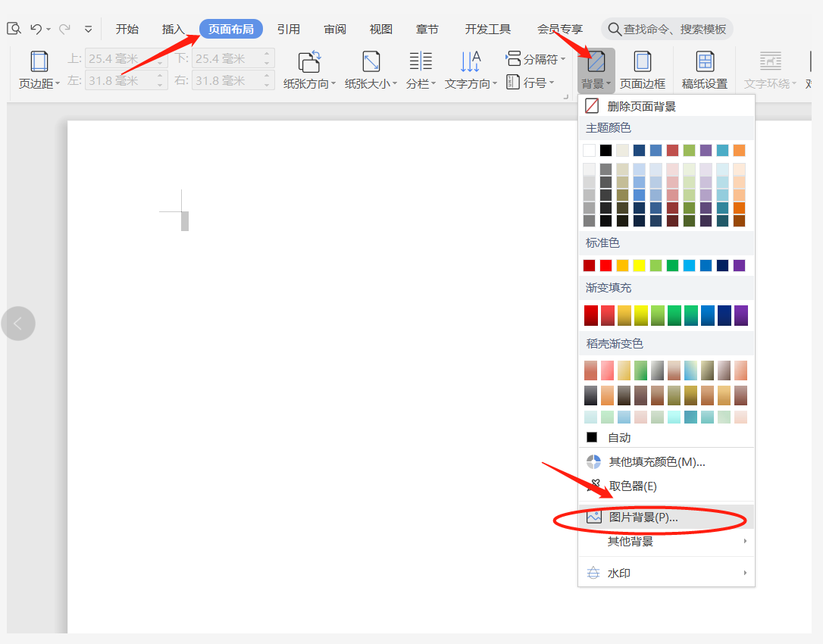Viewport: 823px width, 644px height.
Task: Open 稿纸设置 manuscript paper settings
Action: (x=704, y=70)
